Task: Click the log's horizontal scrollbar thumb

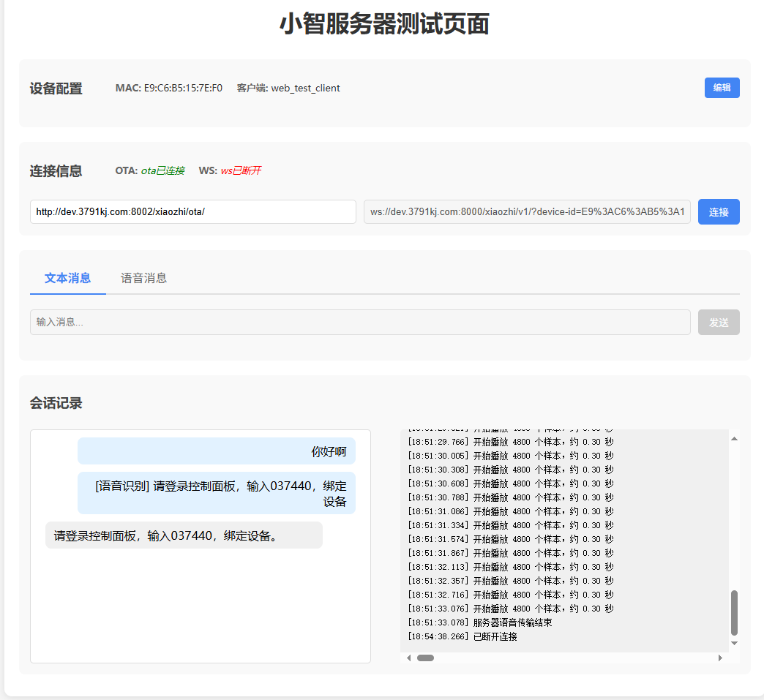Action: click(x=425, y=658)
